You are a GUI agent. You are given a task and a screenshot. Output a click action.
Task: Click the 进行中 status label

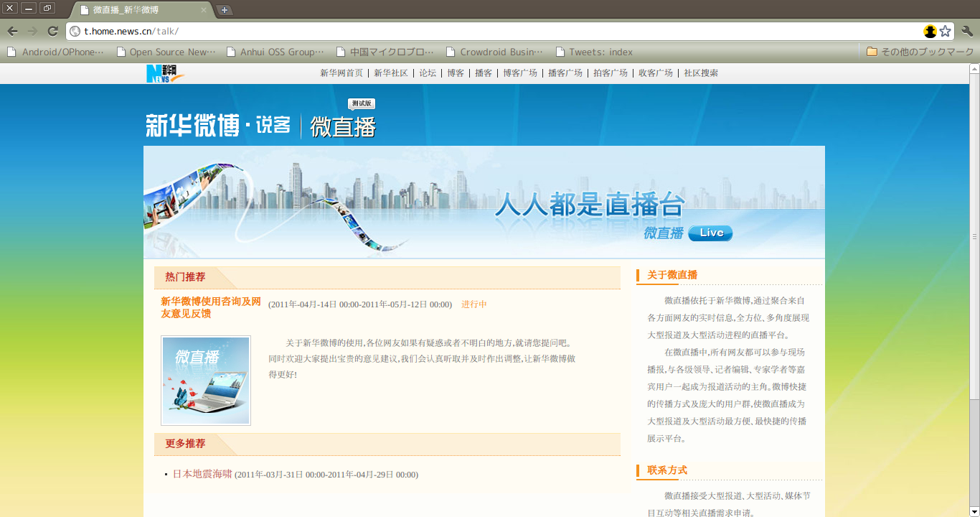(x=474, y=304)
